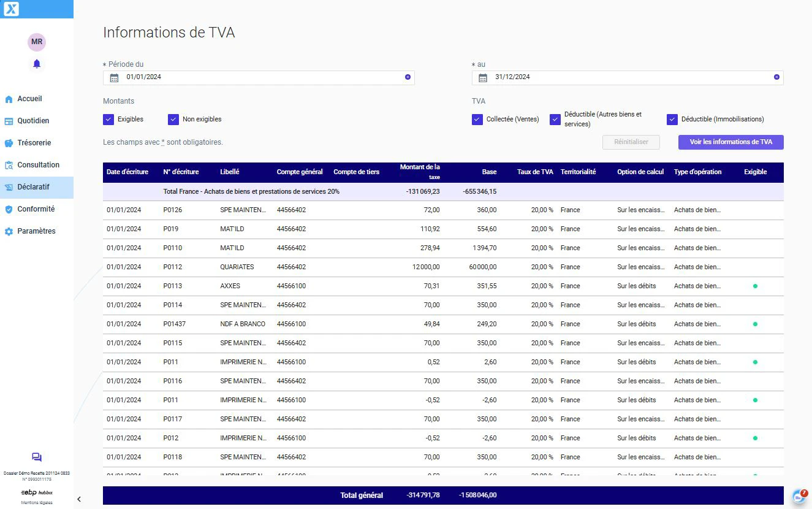This screenshot has height=509, width=812.
Task: Collapse the left sidebar with chevron
Action: click(x=79, y=499)
